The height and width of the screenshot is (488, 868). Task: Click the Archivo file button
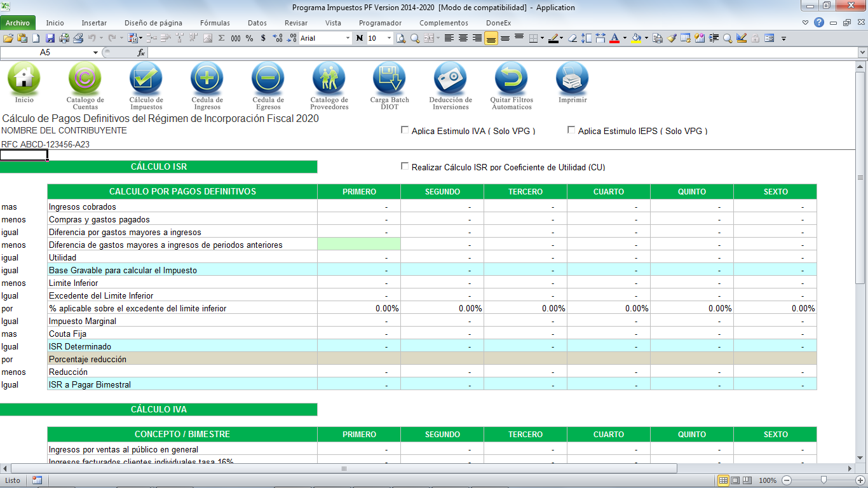[18, 23]
